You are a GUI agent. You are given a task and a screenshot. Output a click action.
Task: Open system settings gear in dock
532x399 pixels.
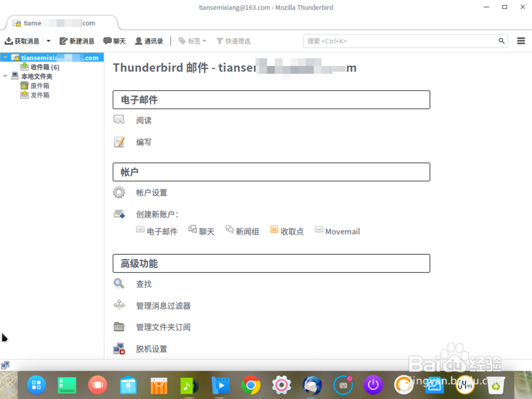281,385
